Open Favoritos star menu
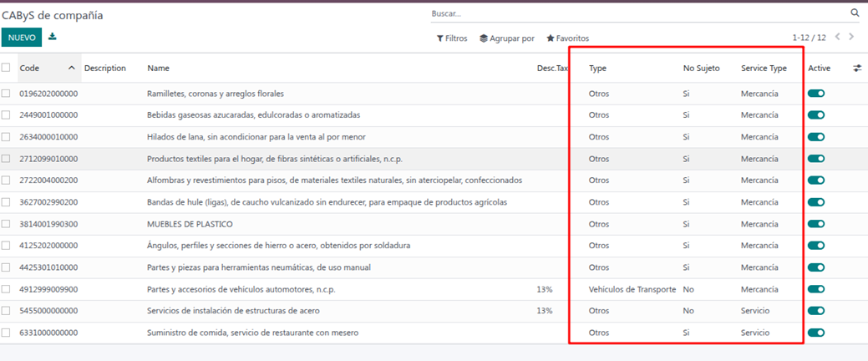 point(568,38)
